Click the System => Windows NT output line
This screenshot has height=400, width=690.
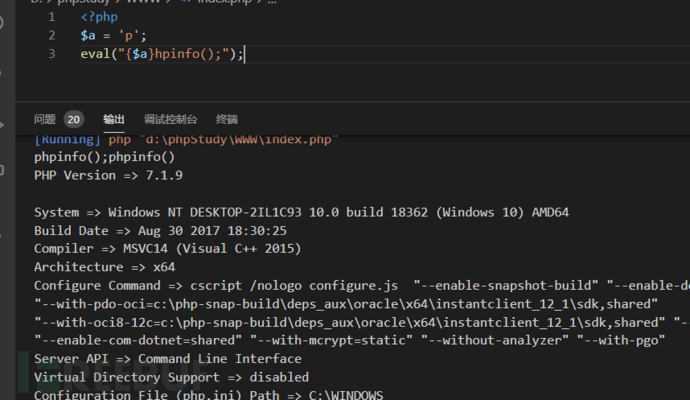click(x=301, y=213)
